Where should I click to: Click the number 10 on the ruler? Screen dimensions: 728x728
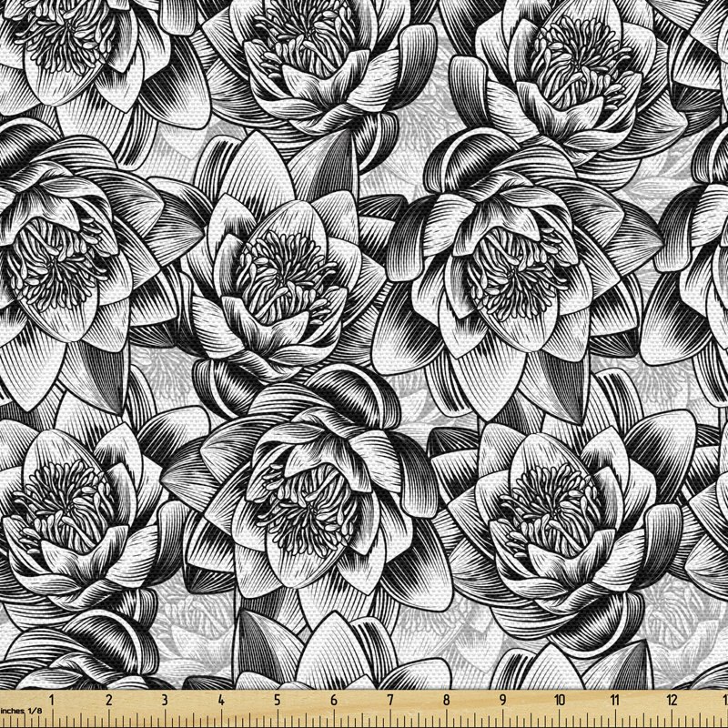(560, 700)
